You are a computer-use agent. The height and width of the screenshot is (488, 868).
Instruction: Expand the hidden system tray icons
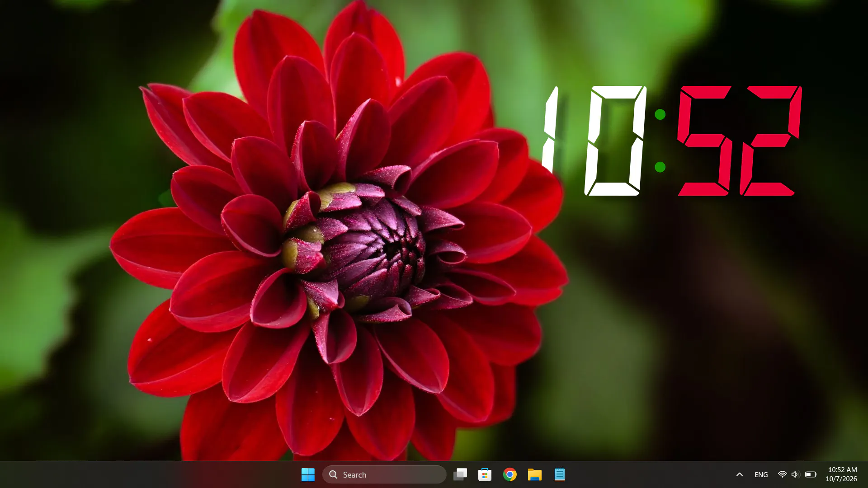[740, 474]
